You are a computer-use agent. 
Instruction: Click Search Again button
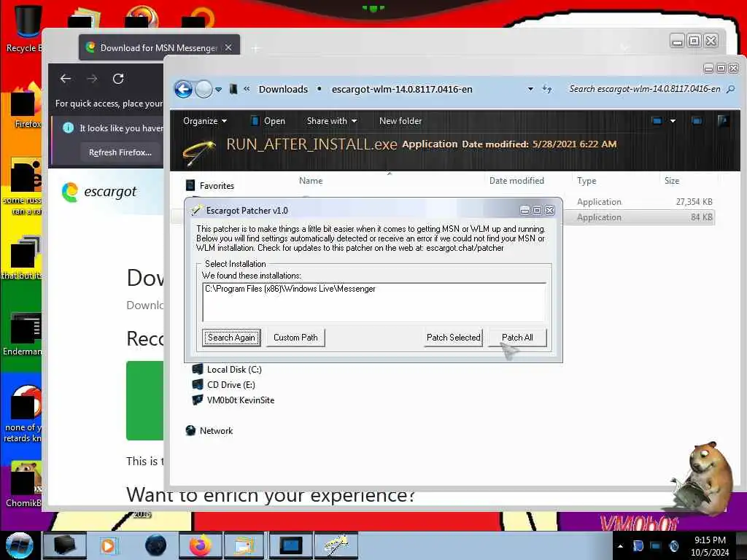[231, 338]
